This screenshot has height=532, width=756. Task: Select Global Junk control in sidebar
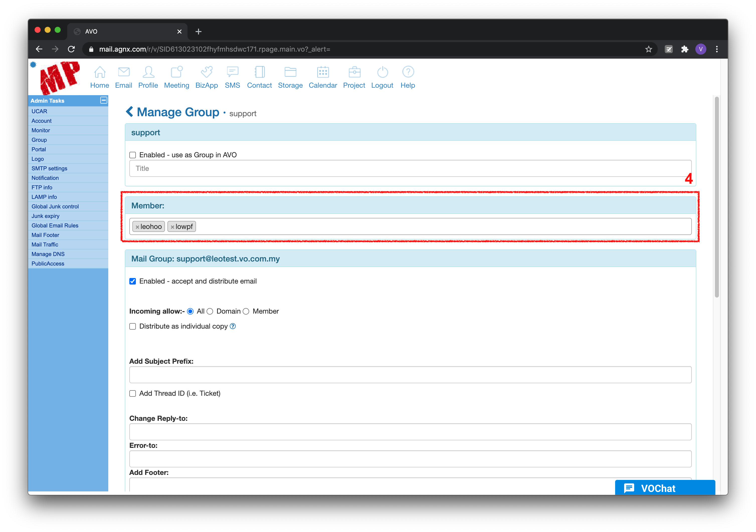(55, 207)
